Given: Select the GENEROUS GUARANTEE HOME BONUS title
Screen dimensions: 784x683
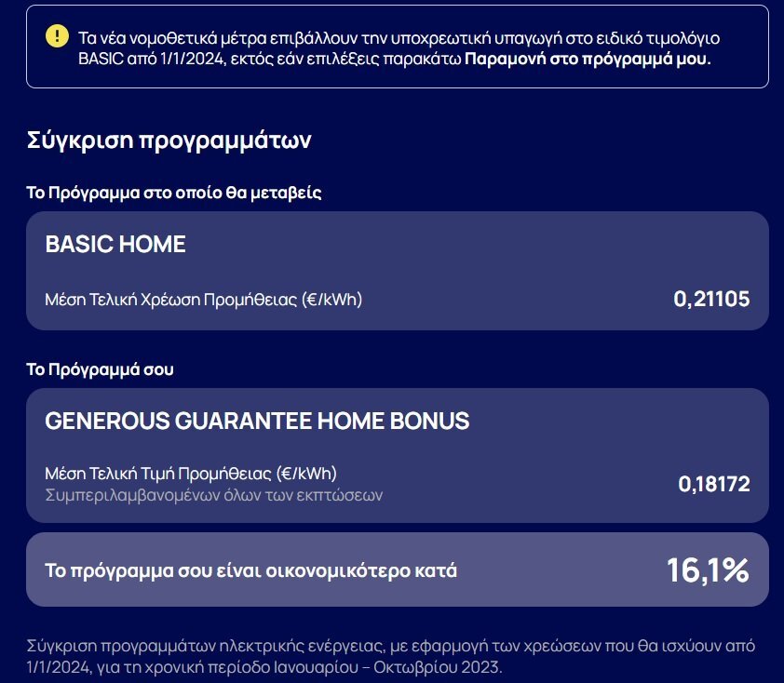Looking at the screenshot, I should (x=257, y=421).
